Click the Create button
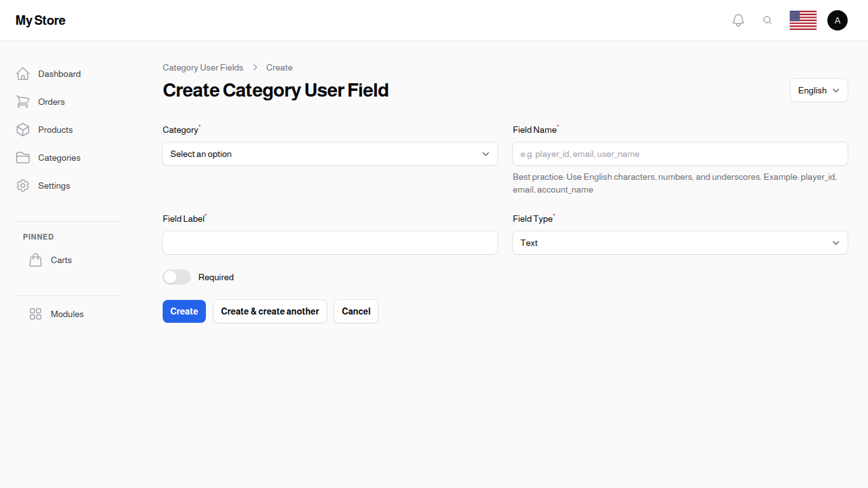Viewport: 868px width, 488px height. click(184, 311)
